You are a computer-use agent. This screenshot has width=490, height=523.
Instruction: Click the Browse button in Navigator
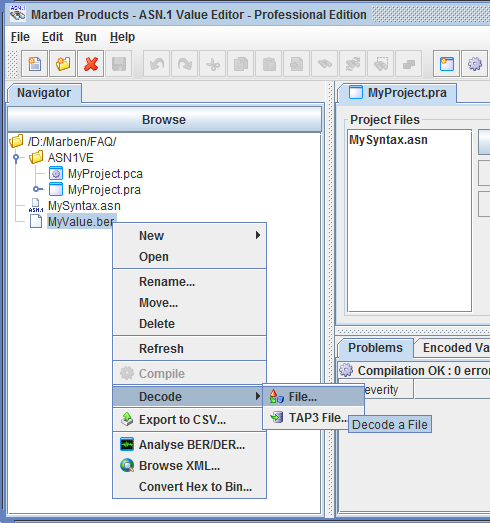coord(164,119)
